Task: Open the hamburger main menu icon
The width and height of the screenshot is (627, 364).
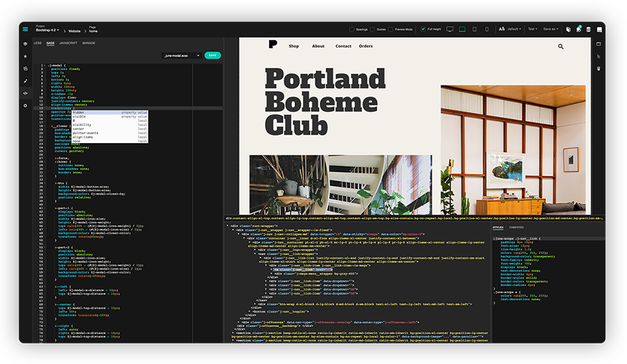Action: click(25, 29)
